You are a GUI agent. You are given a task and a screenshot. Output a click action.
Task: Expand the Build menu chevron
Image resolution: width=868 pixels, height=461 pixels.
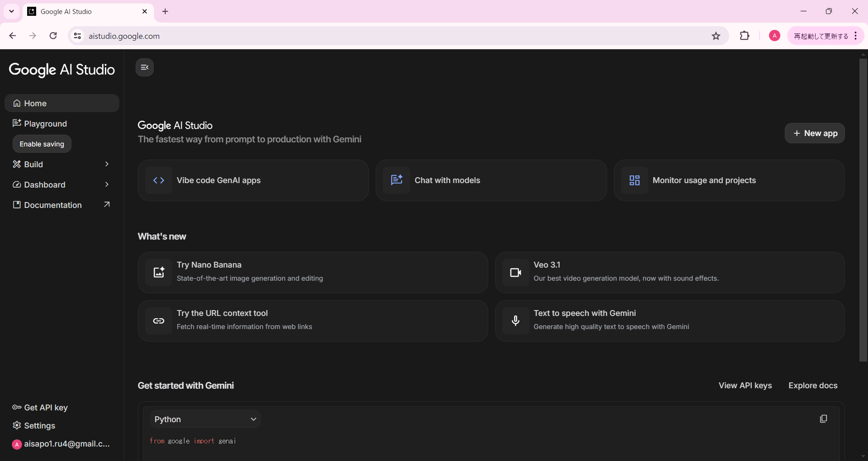pyautogui.click(x=107, y=164)
